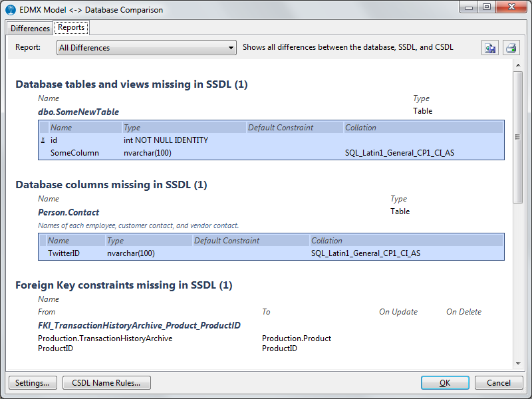Viewport: 532px width, 399px height.
Task: Click the Default Constraint header for Person.Contact
Action: (227, 241)
